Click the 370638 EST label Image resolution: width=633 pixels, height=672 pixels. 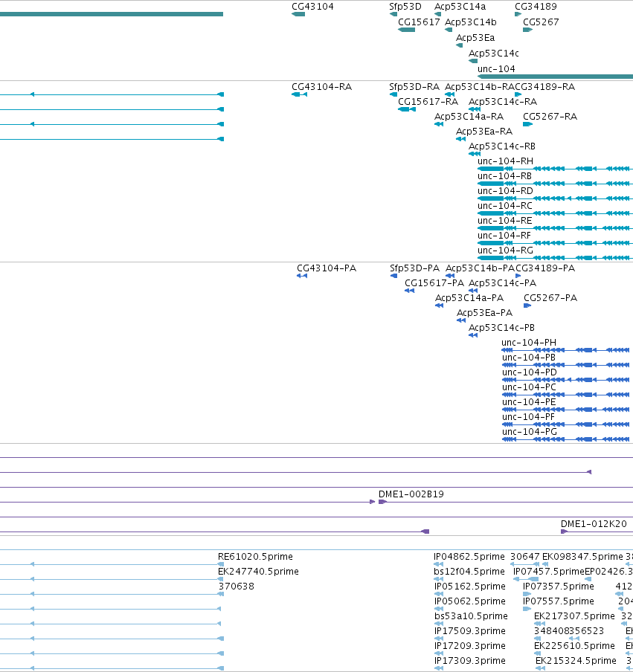coord(237,586)
